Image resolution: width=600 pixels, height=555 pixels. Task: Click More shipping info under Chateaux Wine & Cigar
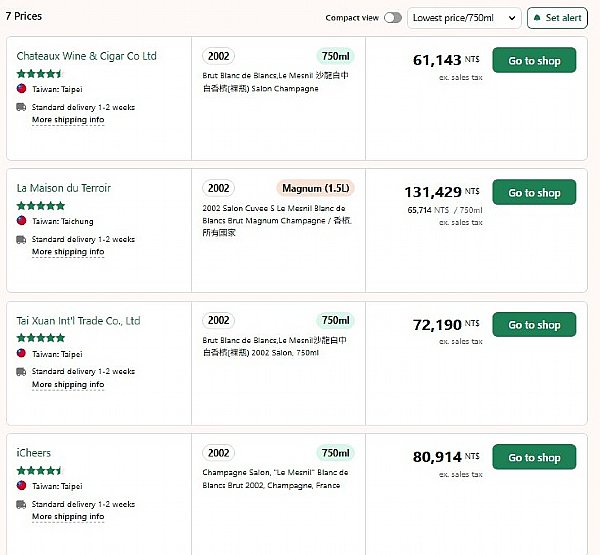click(x=68, y=120)
